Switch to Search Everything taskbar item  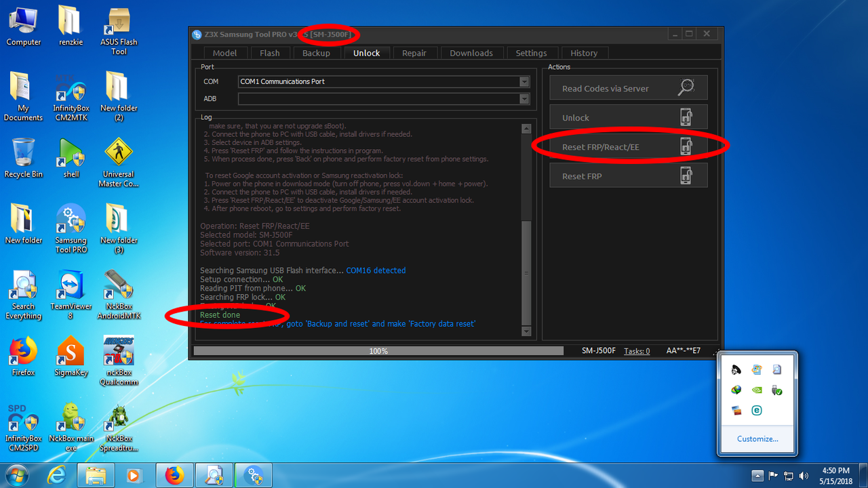(x=214, y=475)
